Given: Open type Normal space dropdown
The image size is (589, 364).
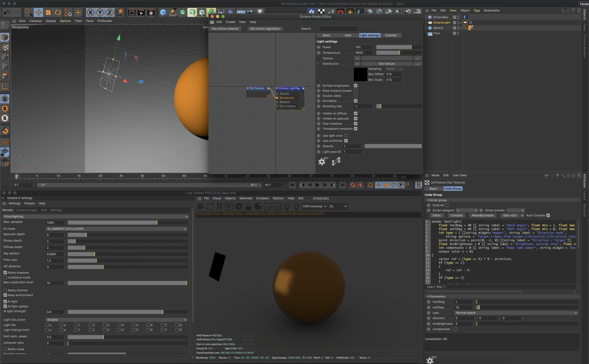Looking at the screenshot, I should pos(516,313).
